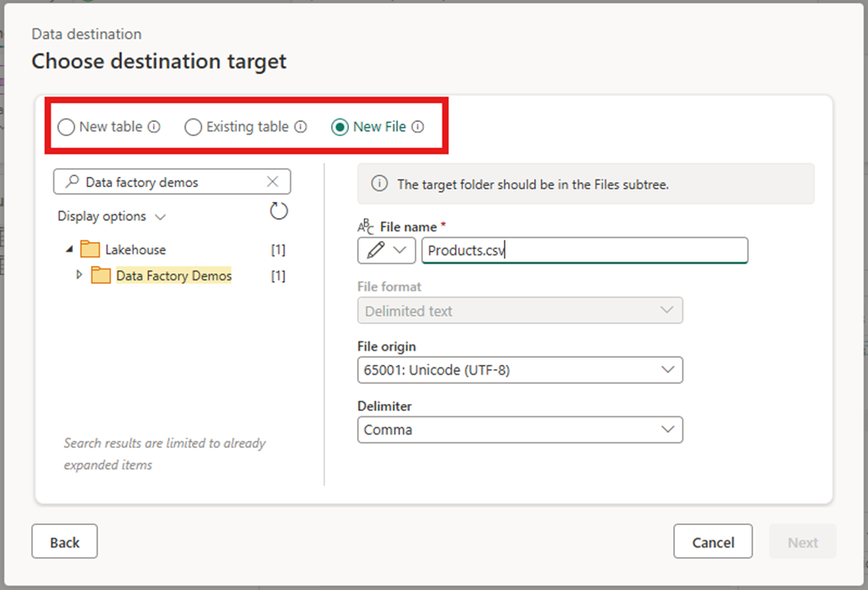Image resolution: width=868 pixels, height=590 pixels.
Task: Click info icon next to Existing table
Action: click(301, 127)
